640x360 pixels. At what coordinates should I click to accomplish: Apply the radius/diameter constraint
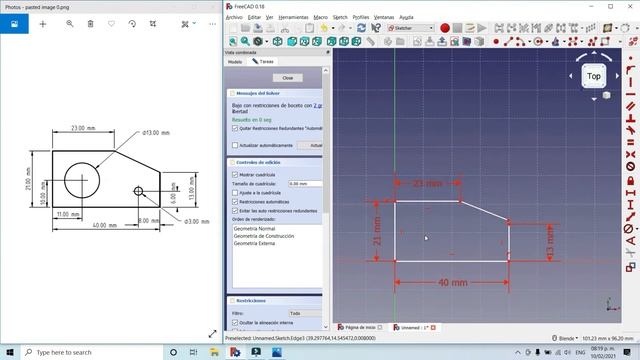coord(629,229)
